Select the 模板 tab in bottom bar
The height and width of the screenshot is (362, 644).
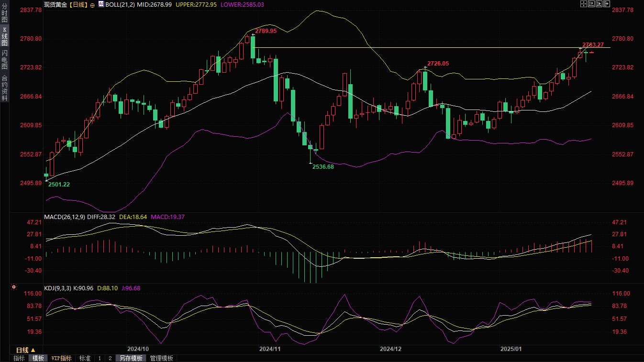[38, 358]
